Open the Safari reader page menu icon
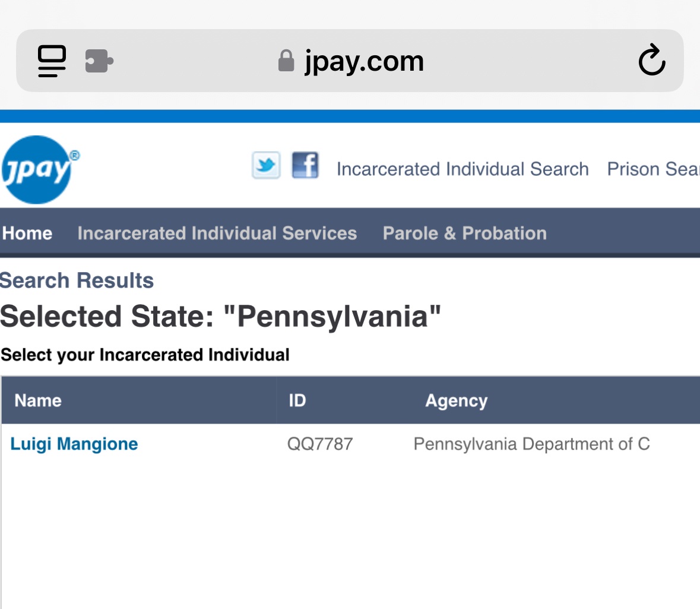The width and height of the screenshot is (700, 609). tap(52, 61)
